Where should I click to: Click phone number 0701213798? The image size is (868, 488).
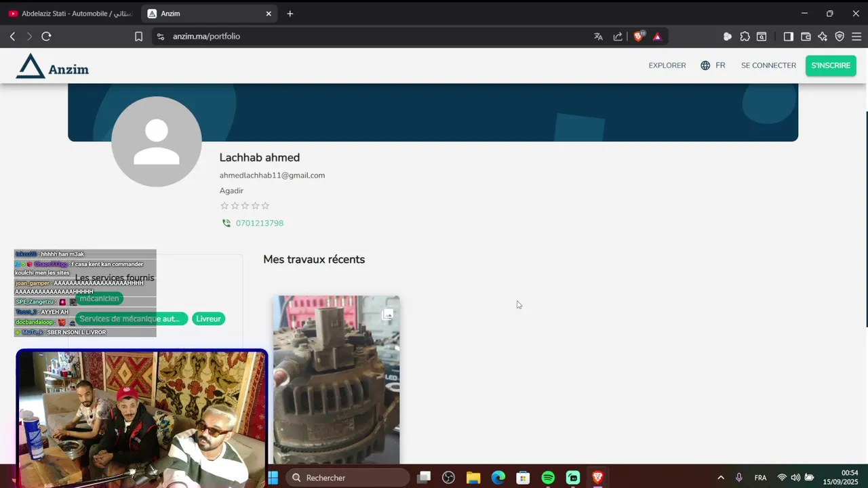(x=260, y=223)
